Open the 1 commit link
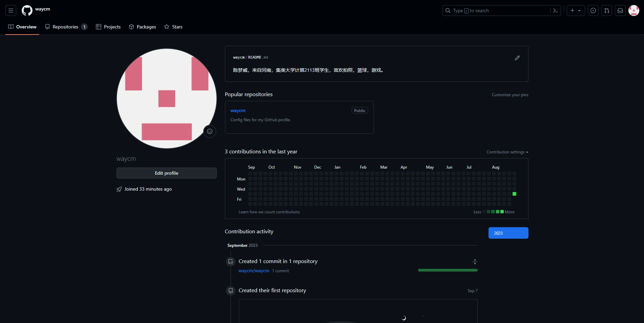The height and width of the screenshot is (323, 644). 281,271
